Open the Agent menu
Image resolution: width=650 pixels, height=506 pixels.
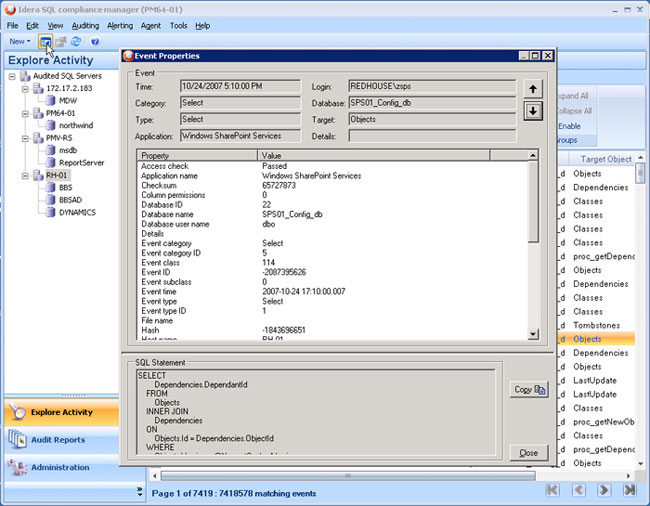(150, 26)
